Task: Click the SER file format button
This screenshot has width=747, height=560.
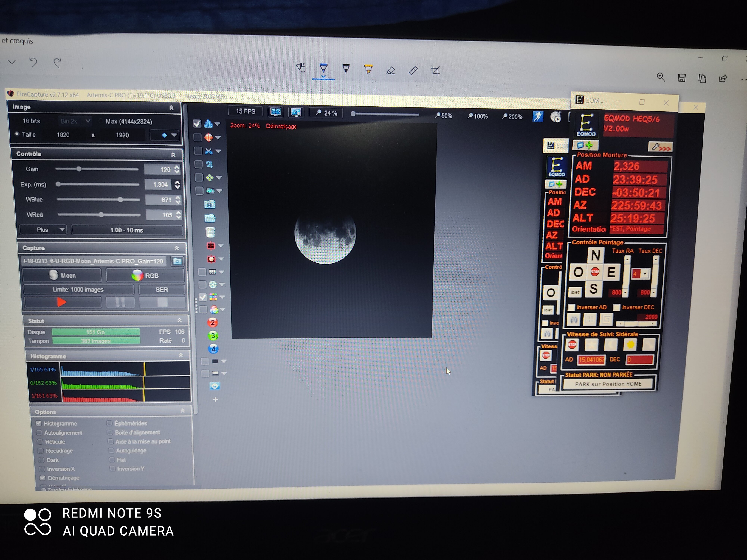Action: click(161, 290)
